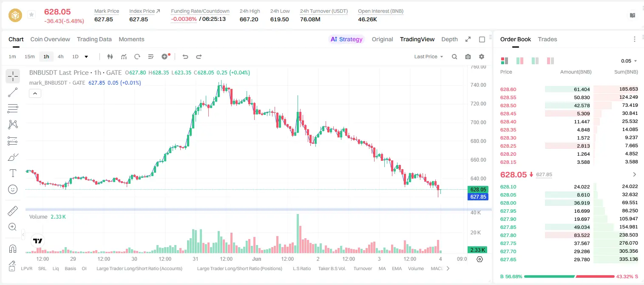Expand the 0.05 price precision dropdown
The height and width of the screenshot is (285, 644).
pyautogui.click(x=629, y=61)
